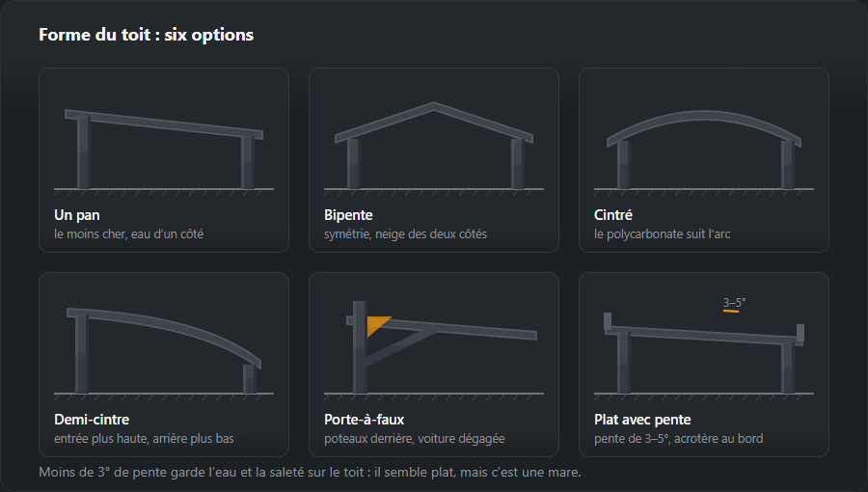Select the Demi-cintre roof illustration

(x=164, y=354)
